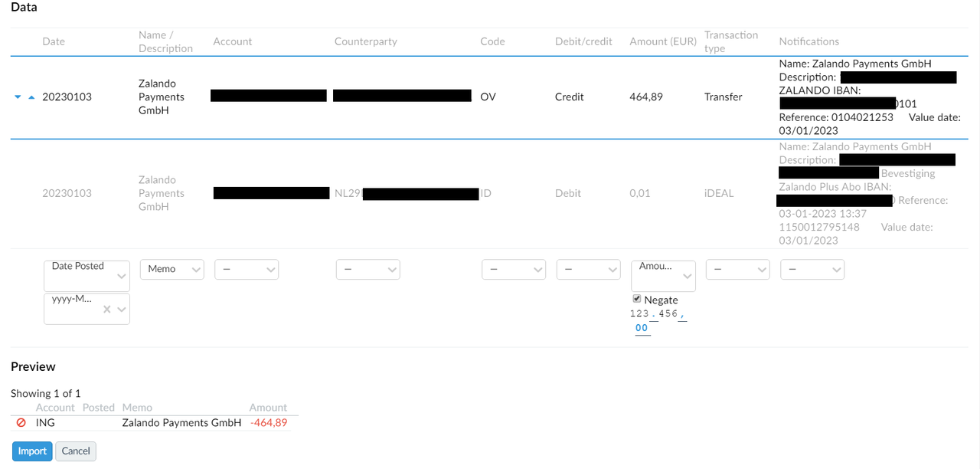980x469 pixels.
Task: Click '1150012795148' in second row notifications
Action: click(819, 227)
